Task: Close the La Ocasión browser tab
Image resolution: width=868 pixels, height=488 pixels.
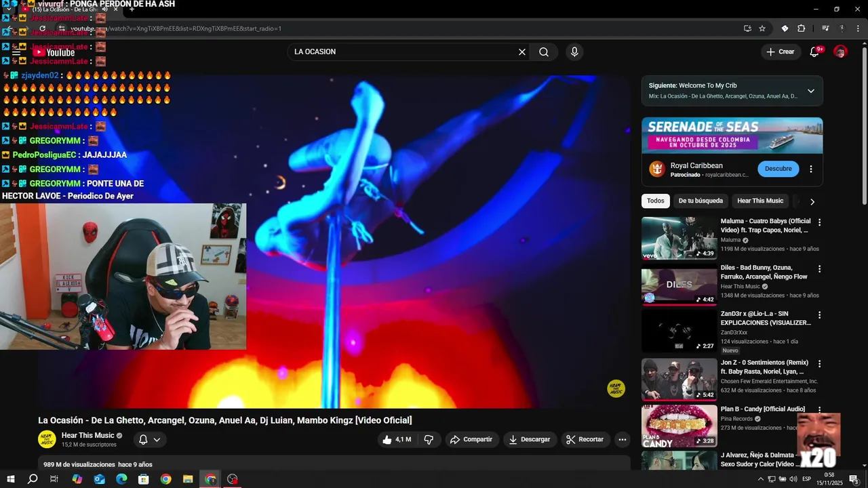Action: click(x=115, y=9)
